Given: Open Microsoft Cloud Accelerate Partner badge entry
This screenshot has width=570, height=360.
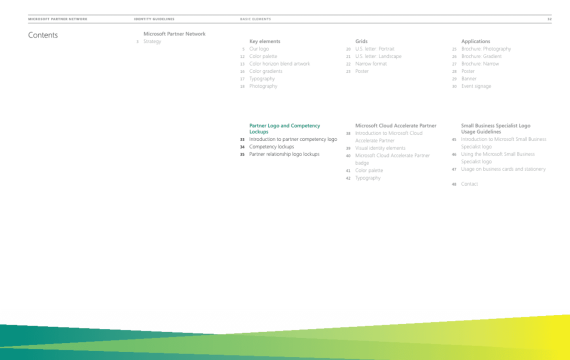Looking at the screenshot, I should (392, 159).
